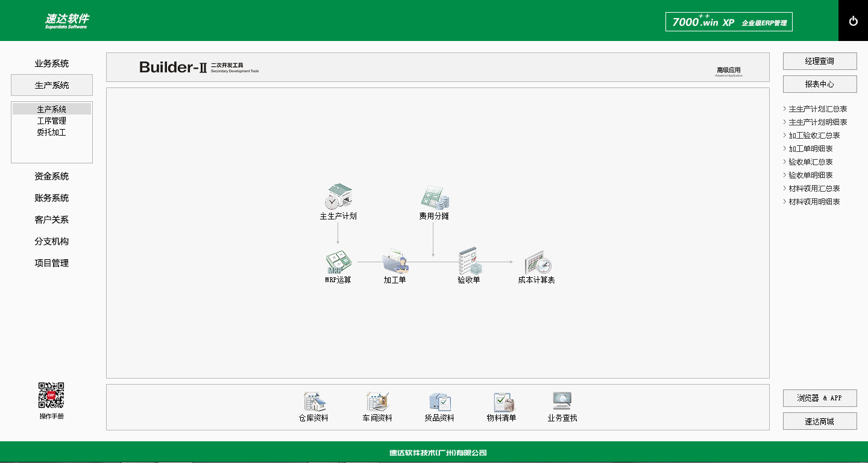Open 仓库资料 from the bottom bar
The width and height of the screenshot is (868, 463).
click(x=313, y=402)
